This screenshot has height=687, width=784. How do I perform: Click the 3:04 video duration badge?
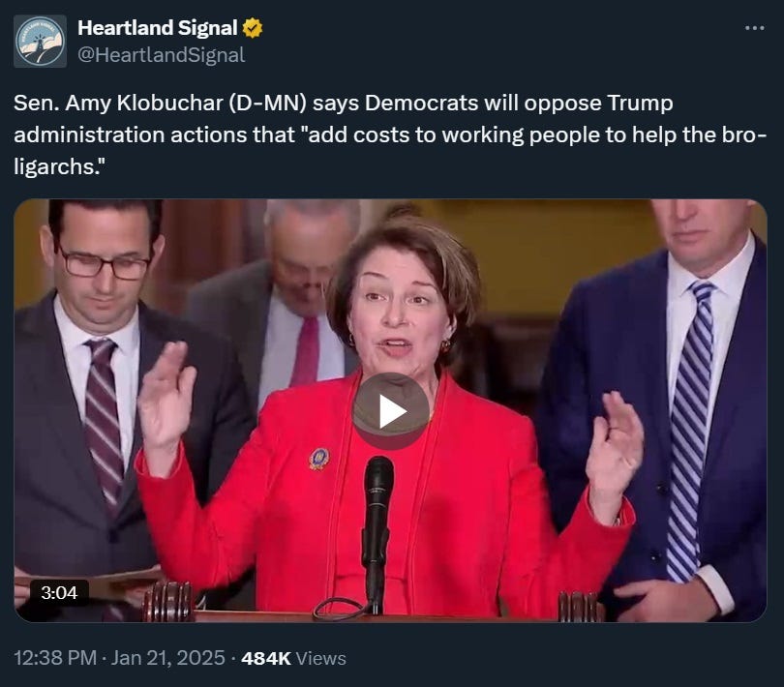coord(59,593)
